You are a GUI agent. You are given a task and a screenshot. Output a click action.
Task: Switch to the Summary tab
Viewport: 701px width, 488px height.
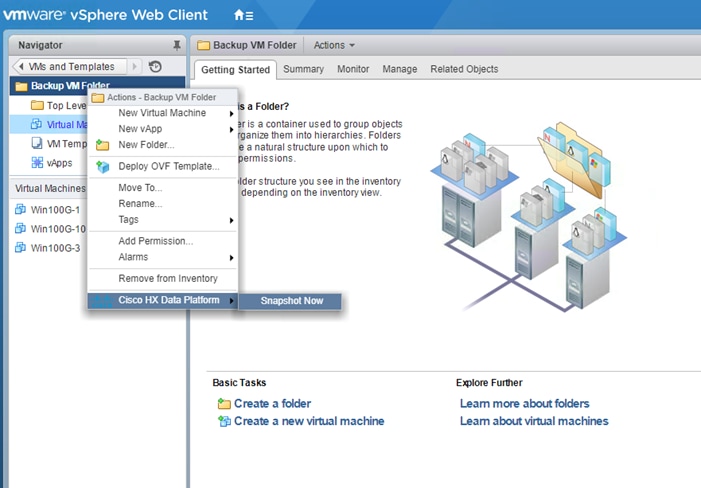pyautogui.click(x=304, y=69)
